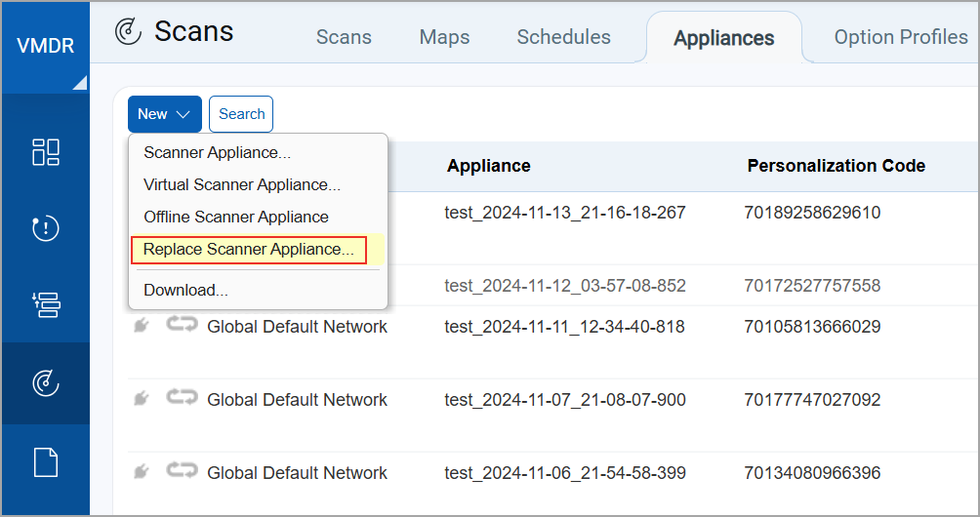Switch to the Maps tab

444,37
